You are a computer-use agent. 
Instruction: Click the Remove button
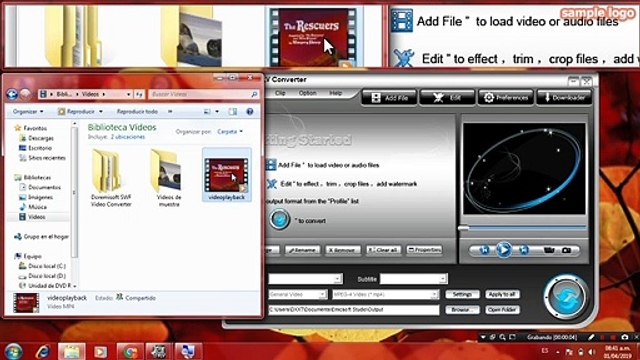[342, 250]
